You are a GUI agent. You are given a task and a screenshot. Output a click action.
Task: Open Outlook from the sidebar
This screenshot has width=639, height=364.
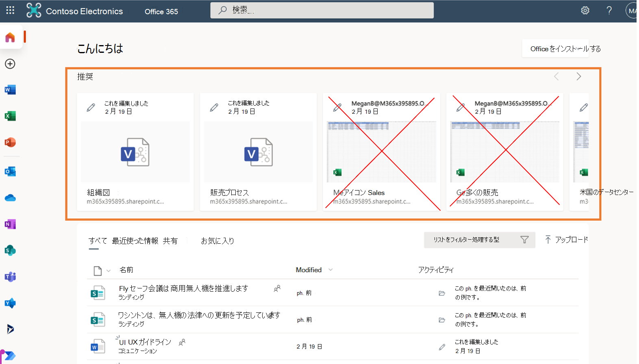[10, 171]
